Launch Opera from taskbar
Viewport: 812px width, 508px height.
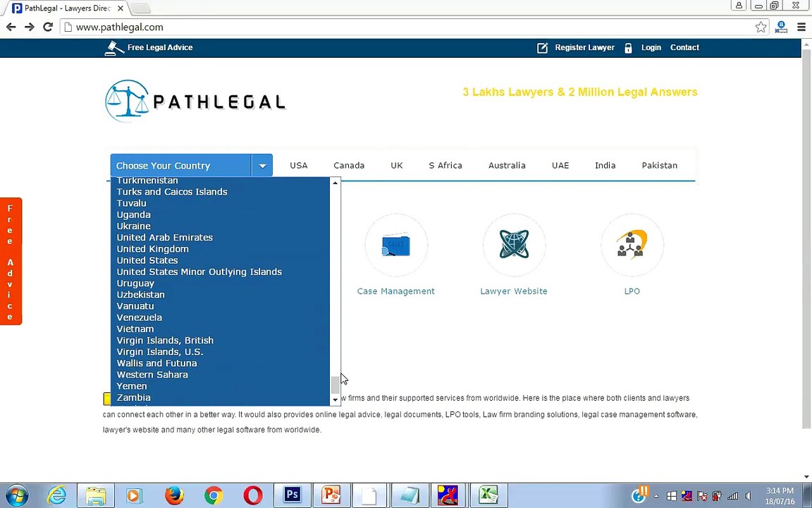click(x=253, y=495)
